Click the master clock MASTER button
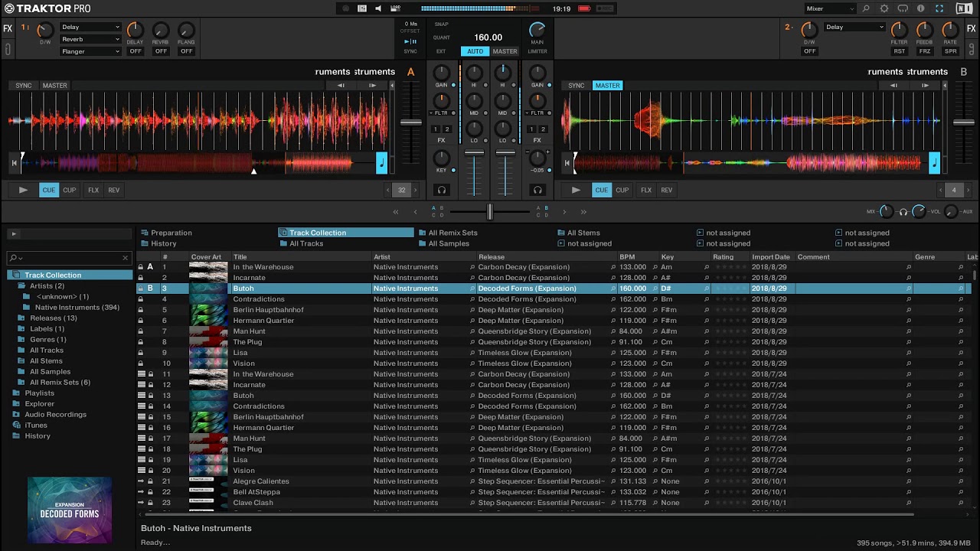The width and height of the screenshot is (980, 551). click(x=505, y=51)
